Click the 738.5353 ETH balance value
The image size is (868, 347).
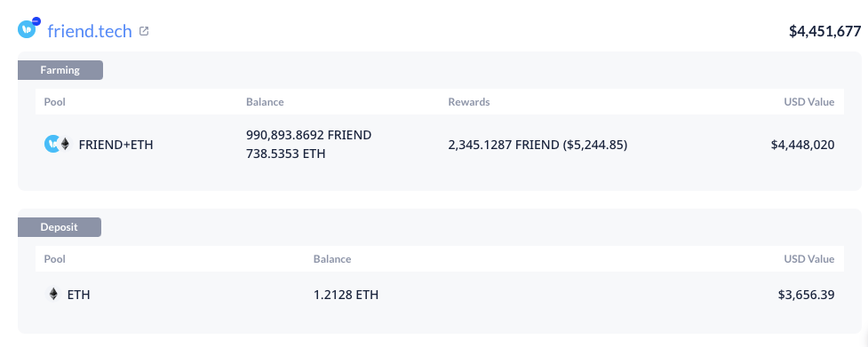286,154
